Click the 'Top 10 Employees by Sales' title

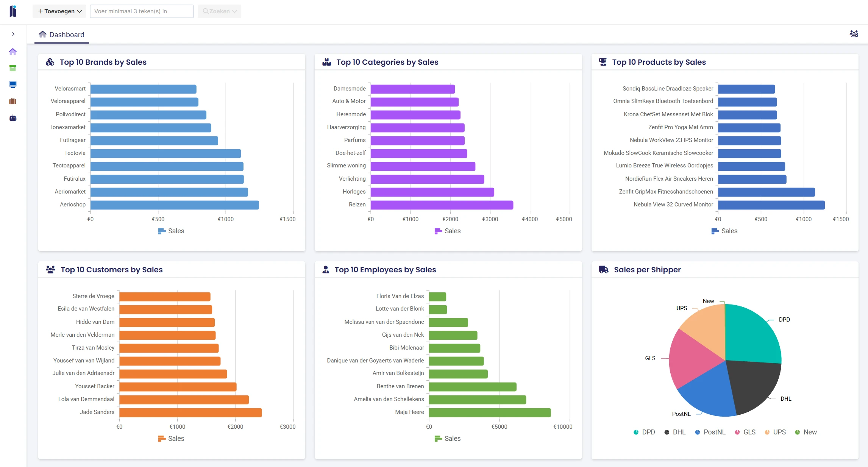[x=385, y=270]
